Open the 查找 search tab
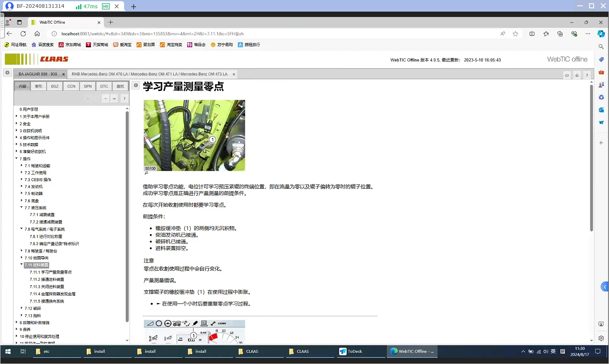This screenshot has height=364, width=609. point(120,86)
